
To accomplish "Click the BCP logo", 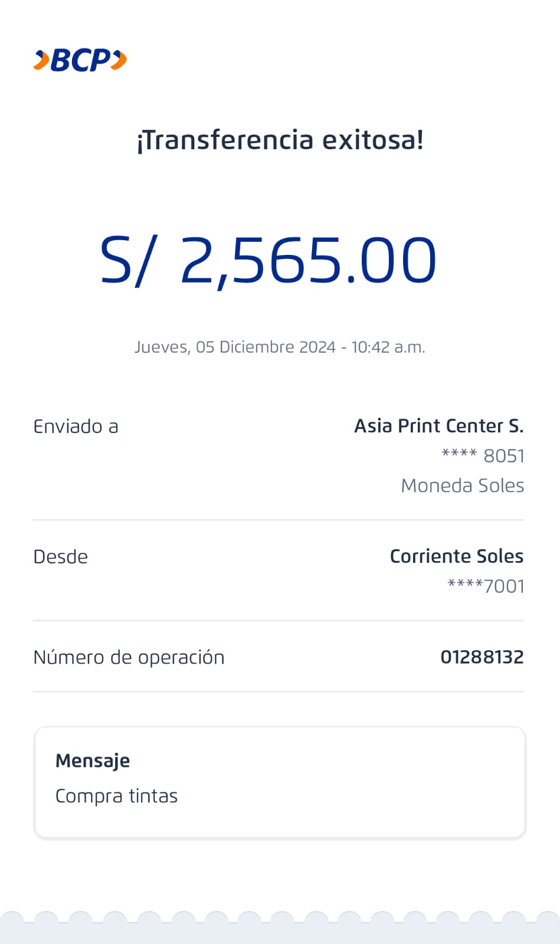I will pyautogui.click(x=80, y=60).
